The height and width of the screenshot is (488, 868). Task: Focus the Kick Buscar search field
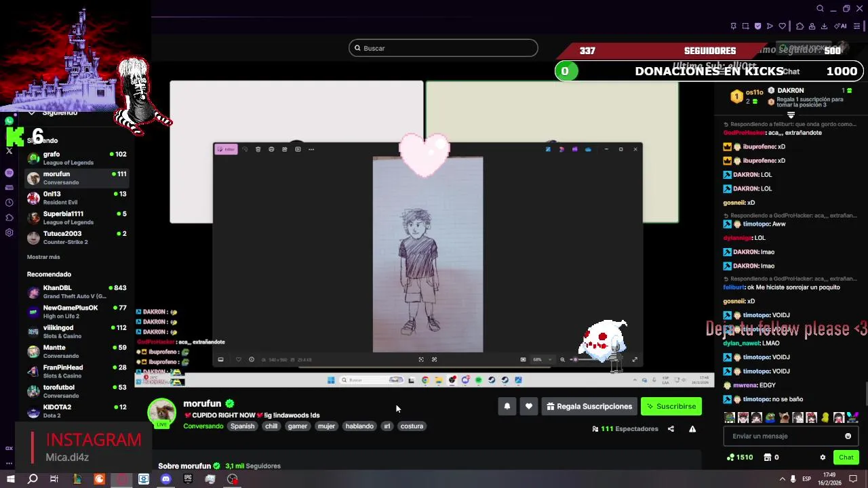pyautogui.click(x=443, y=48)
